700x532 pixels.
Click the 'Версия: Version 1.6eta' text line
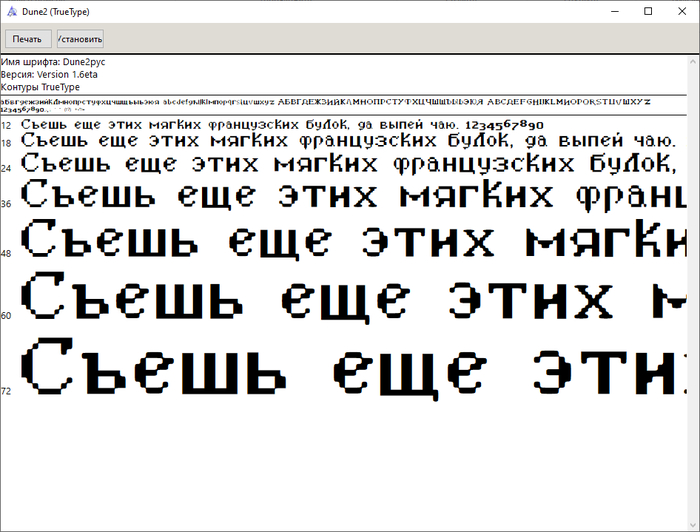tap(49, 74)
